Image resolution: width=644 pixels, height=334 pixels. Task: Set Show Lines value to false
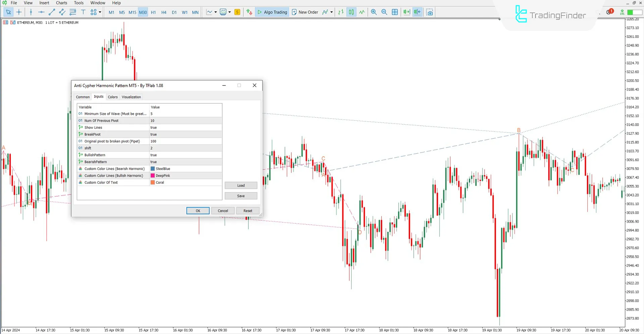point(185,127)
